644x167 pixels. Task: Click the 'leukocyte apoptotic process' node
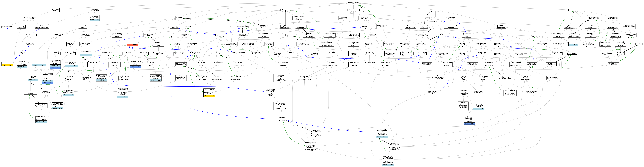[x=107, y=53]
